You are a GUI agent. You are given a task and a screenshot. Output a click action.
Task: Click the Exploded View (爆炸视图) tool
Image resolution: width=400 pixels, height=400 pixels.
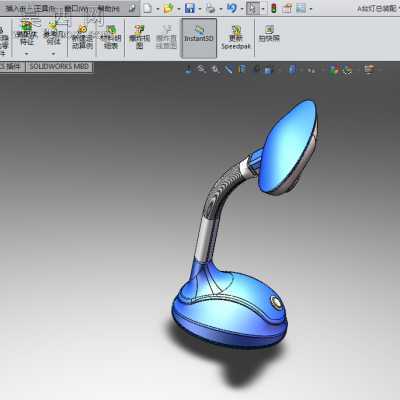(139, 37)
